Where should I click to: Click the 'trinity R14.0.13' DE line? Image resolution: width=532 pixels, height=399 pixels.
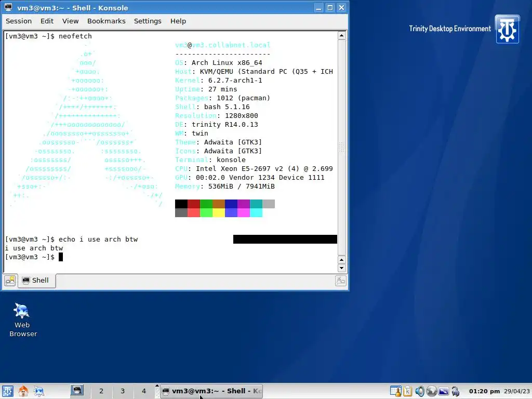click(225, 125)
